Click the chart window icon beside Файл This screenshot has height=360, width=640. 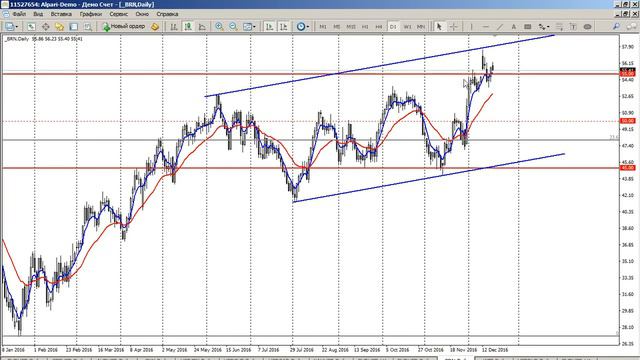[x=6, y=14]
